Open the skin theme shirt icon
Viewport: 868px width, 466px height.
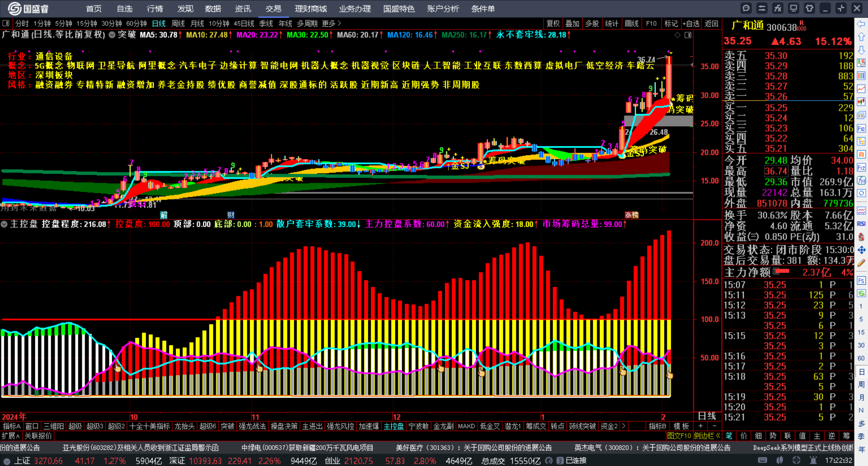point(809,8)
